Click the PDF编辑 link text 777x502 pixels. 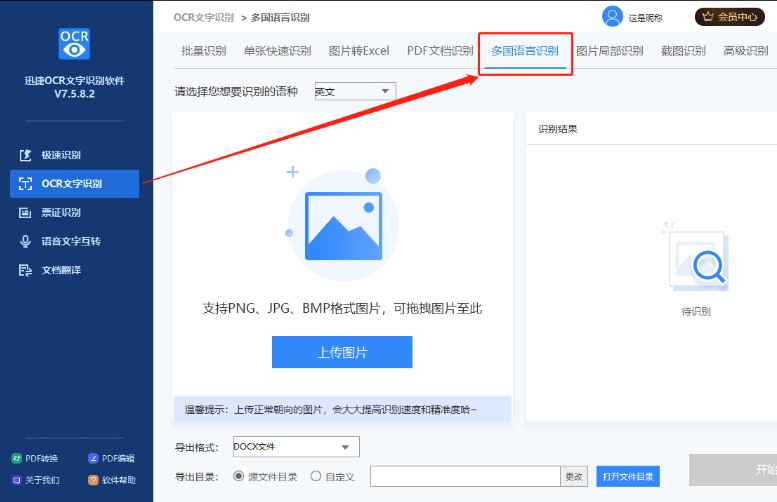tap(118, 458)
